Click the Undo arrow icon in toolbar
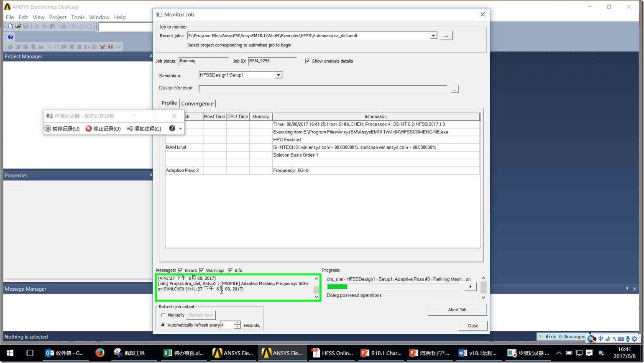 82,26
